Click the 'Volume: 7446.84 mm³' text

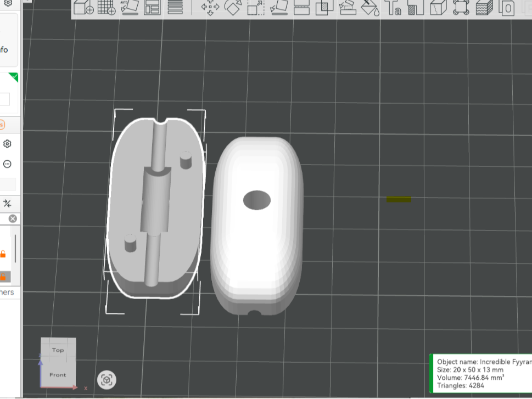tap(471, 378)
